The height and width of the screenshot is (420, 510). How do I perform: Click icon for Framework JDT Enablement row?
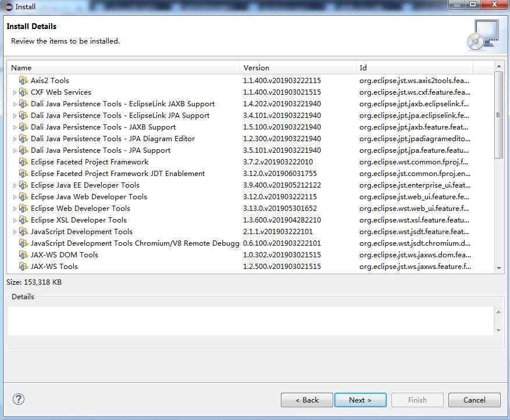[23, 174]
